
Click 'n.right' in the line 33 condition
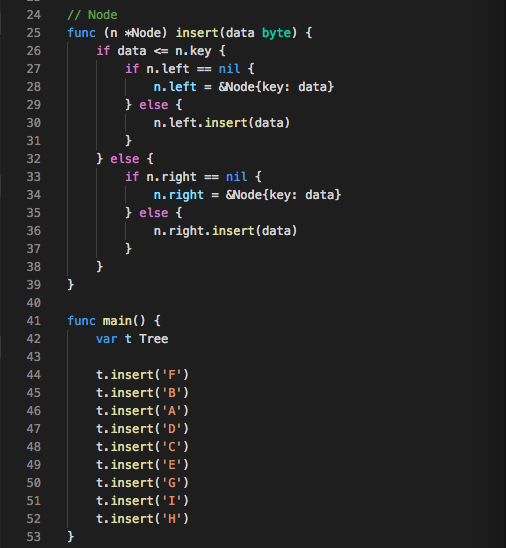[x=171, y=177]
